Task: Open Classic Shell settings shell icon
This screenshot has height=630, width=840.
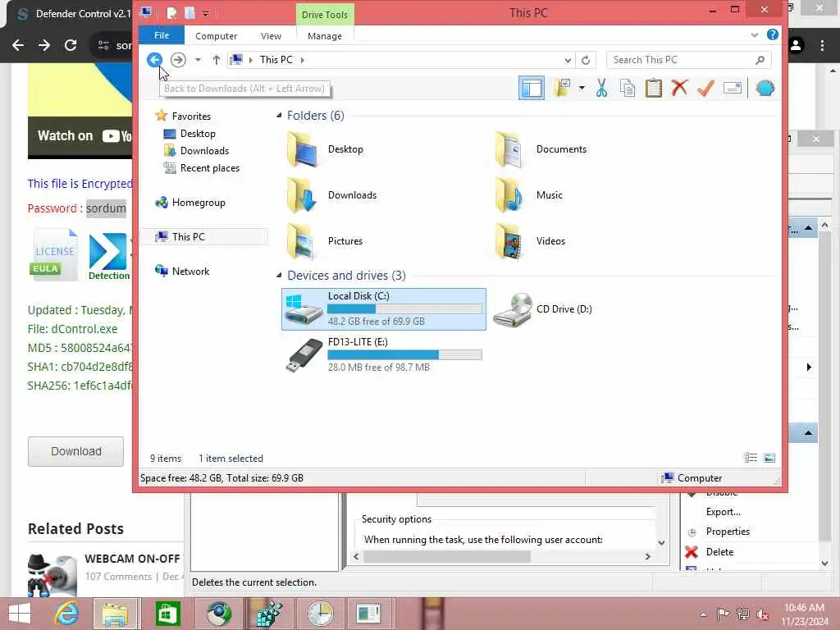Action: coord(765,88)
